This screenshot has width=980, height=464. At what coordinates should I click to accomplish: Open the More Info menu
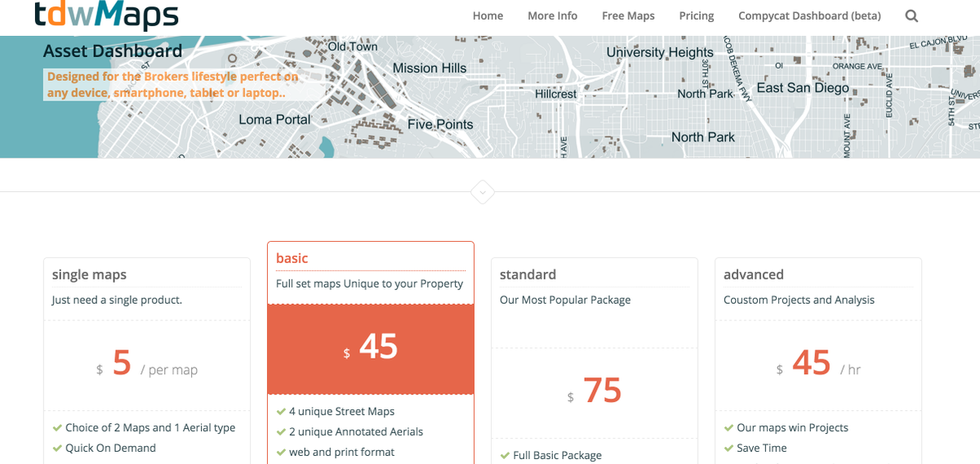[x=552, y=16]
